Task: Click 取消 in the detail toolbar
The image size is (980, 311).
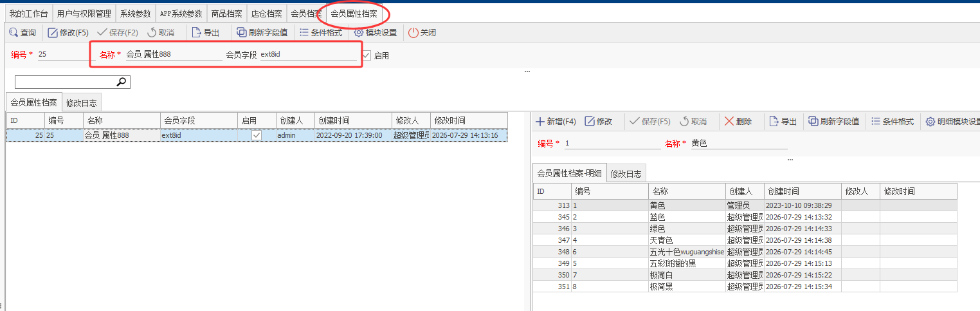Action: (693, 121)
